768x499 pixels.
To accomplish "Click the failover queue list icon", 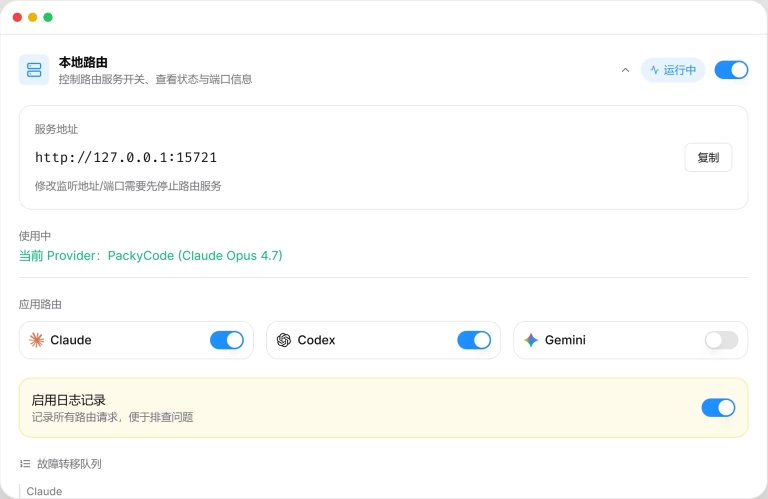I will 25,464.
